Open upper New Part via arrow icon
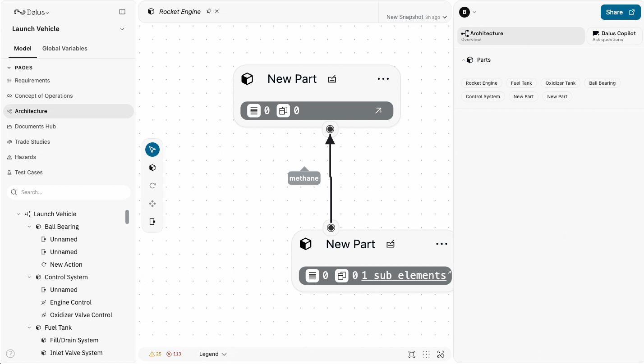Viewport: 644px width, 364px height. click(378, 110)
